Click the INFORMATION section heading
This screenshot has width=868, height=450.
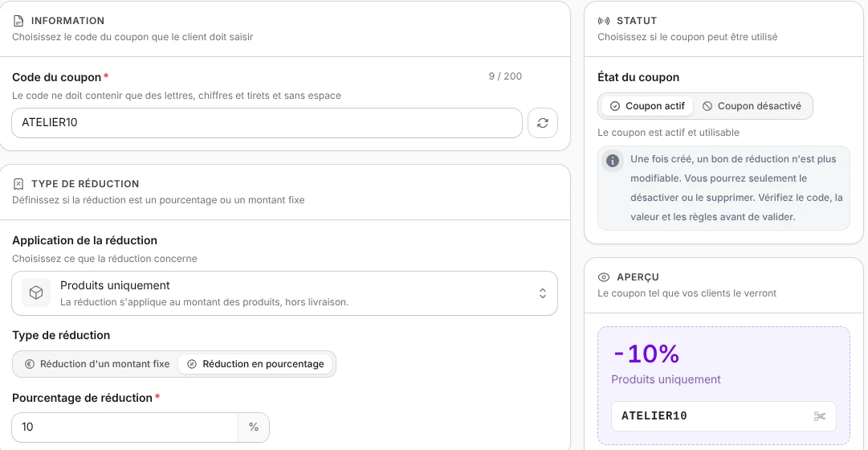tap(67, 21)
